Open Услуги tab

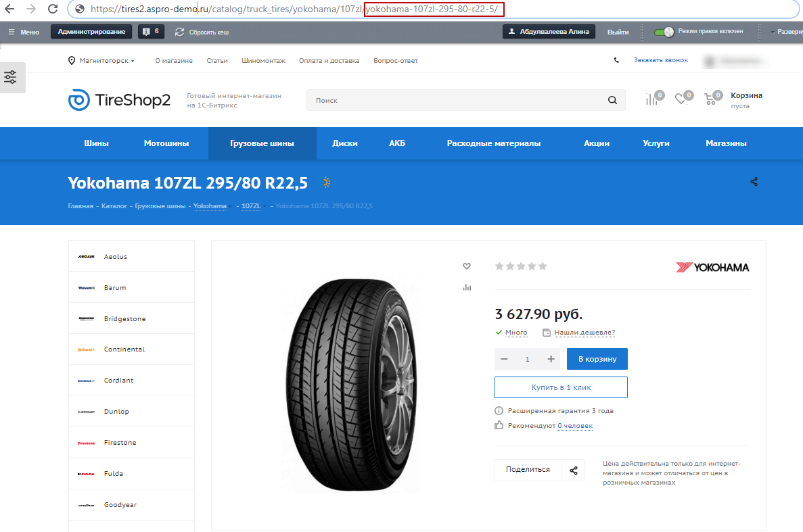tap(656, 143)
